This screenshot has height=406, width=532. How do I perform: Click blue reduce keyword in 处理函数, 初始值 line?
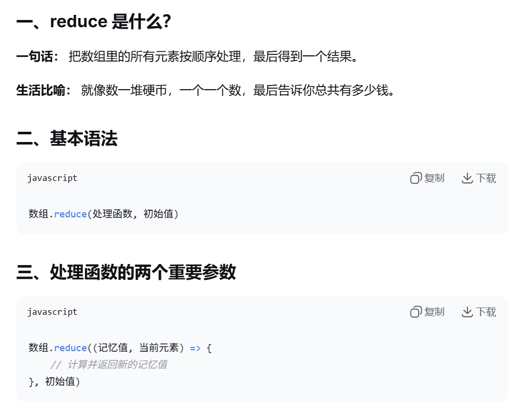(70, 214)
